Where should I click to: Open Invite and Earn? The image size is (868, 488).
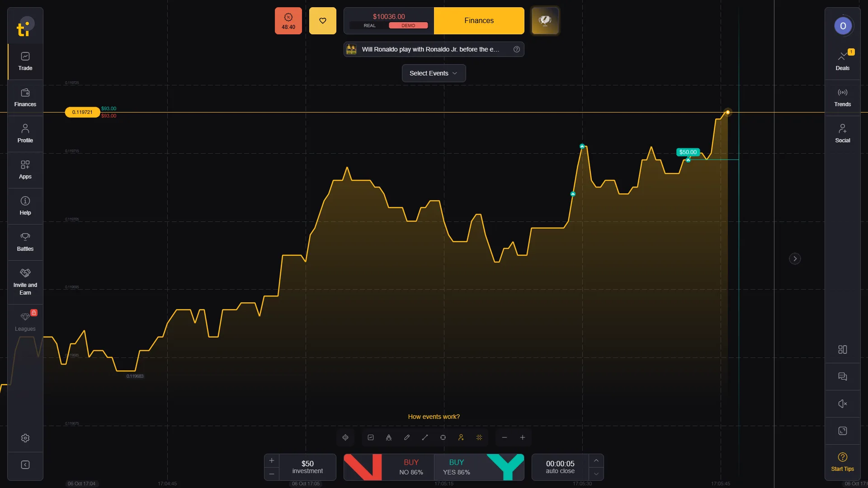click(25, 282)
